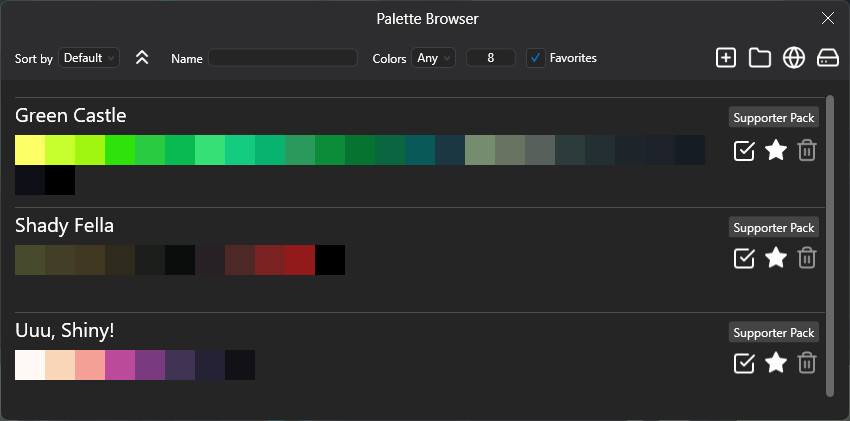Click the colors count field showing 8

click(x=491, y=58)
